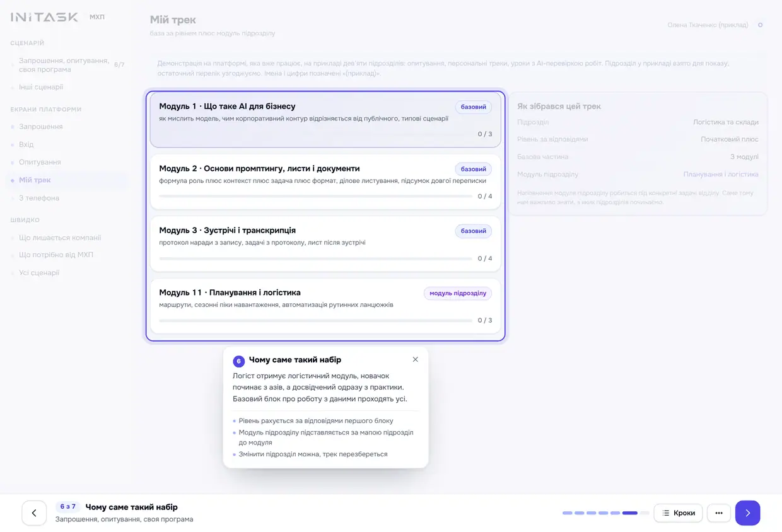Click the user name 'Олена Ткаченко (приклад)'
Image resolution: width=782 pixels, height=532 pixels.
click(708, 25)
